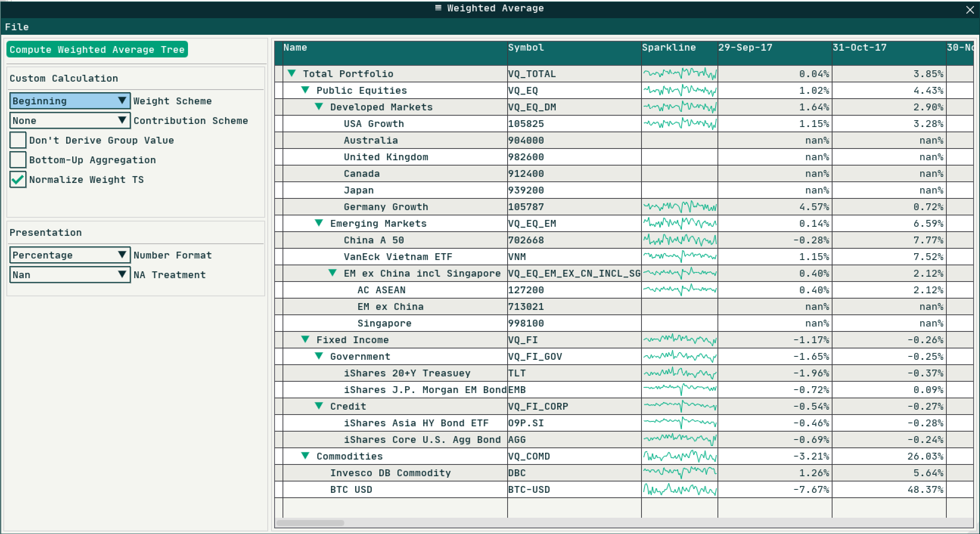This screenshot has width=980, height=534.
Task: Click the Name column header
Action: 395,53
